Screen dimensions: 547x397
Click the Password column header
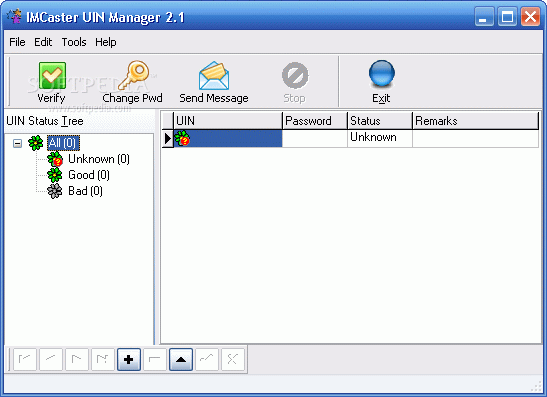[x=315, y=121]
